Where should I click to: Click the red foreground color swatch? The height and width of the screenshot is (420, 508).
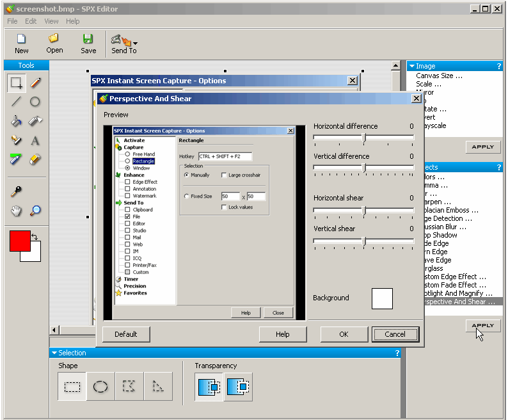pyautogui.click(x=20, y=241)
